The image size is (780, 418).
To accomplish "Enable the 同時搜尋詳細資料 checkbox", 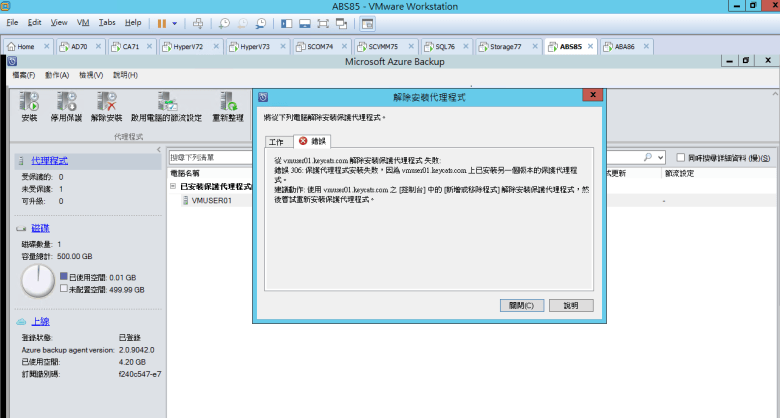I will click(680, 157).
